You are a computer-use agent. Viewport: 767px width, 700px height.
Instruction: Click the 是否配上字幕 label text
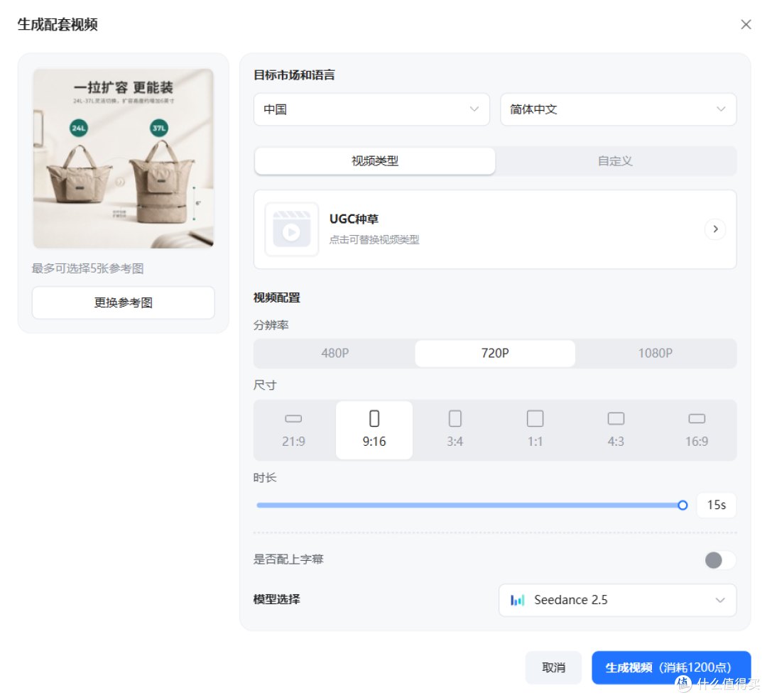[x=288, y=559]
